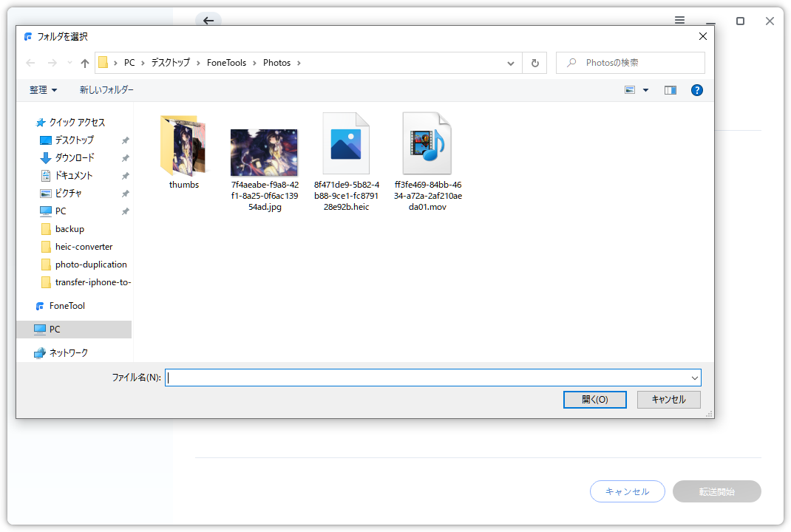Expand the address bar history dropdown
The width and height of the screenshot is (791, 532).
click(511, 63)
